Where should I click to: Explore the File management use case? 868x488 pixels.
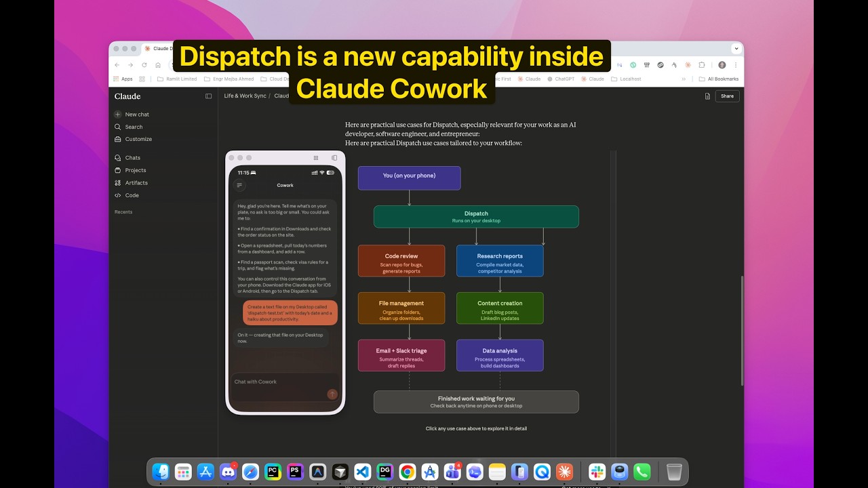click(401, 308)
